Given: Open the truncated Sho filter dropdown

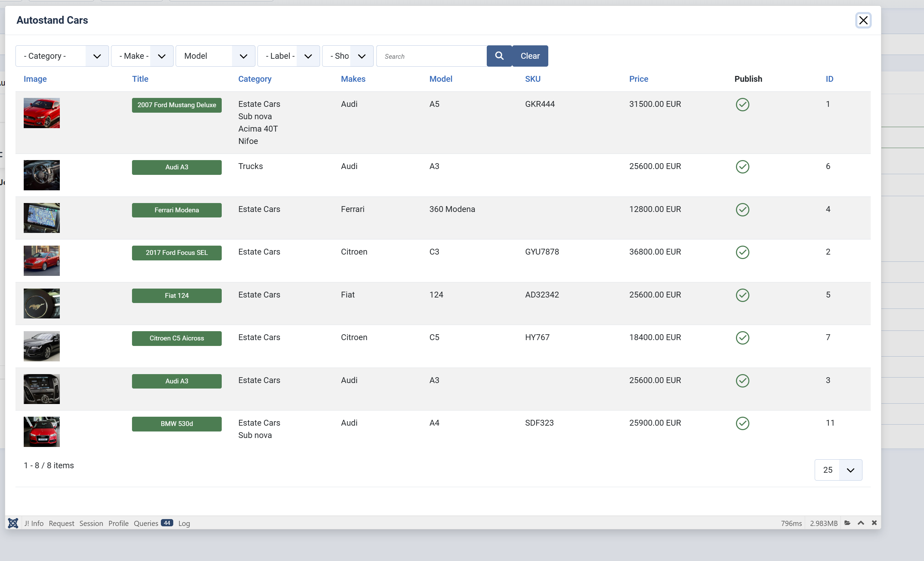Looking at the screenshot, I should tap(348, 56).
